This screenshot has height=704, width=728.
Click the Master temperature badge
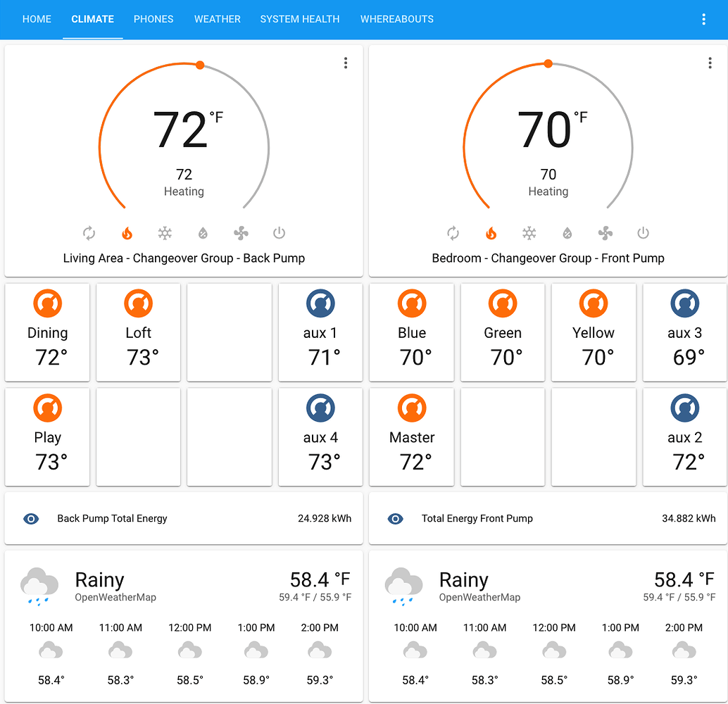(x=411, y=407)
